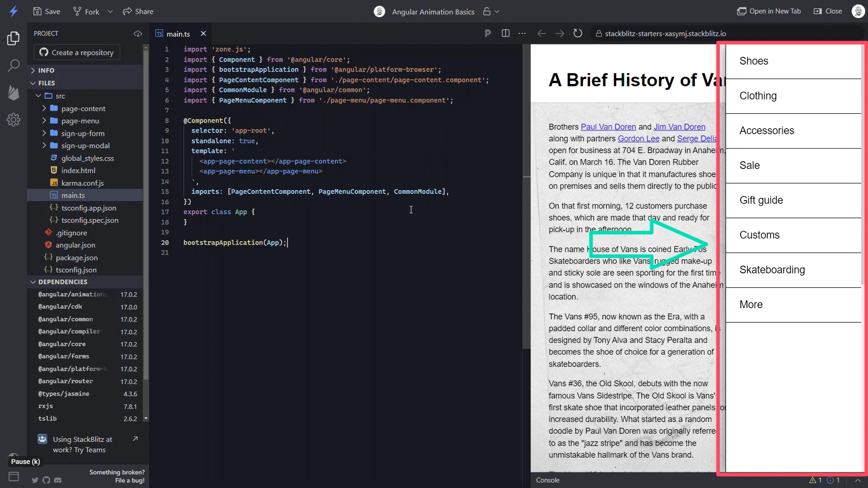Screen dimensions: 868x488
Task: Click the format document icon
Action: (x=488, y=33)
